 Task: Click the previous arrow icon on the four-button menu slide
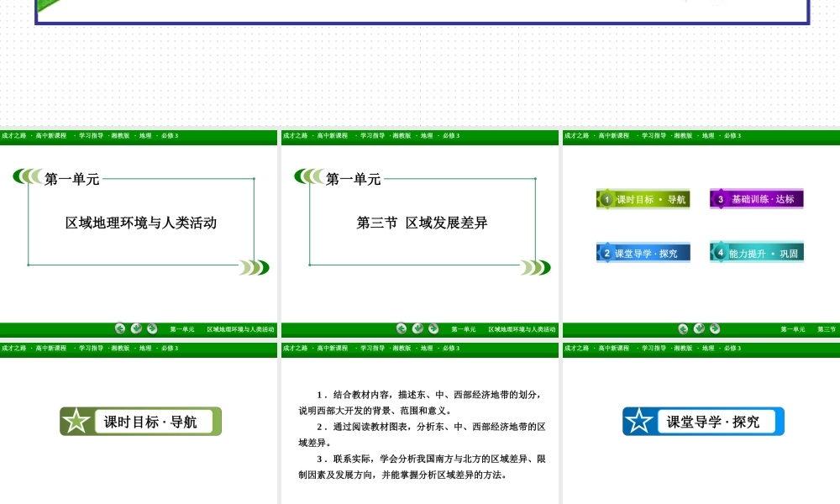[683, 328]
